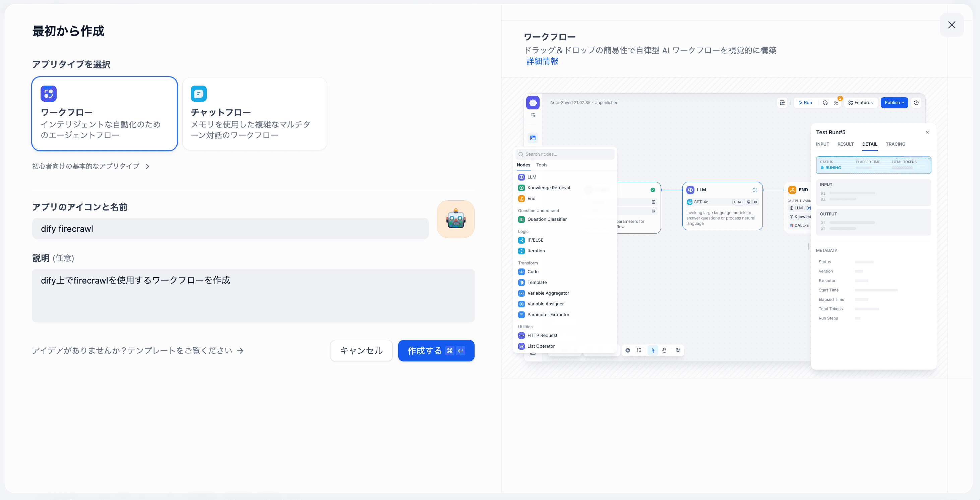Select the チャットフロー app type card
The height and width of the screenshot is (500, 980).
[x=254, y=114]
